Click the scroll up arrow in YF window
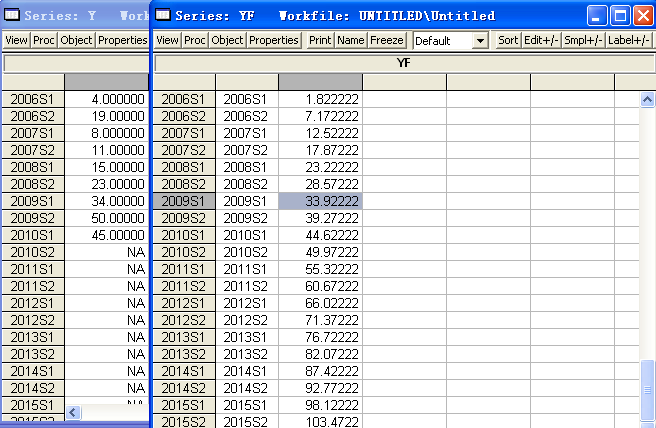The height and width of the screenshot is (428, 656). (647, 100)
